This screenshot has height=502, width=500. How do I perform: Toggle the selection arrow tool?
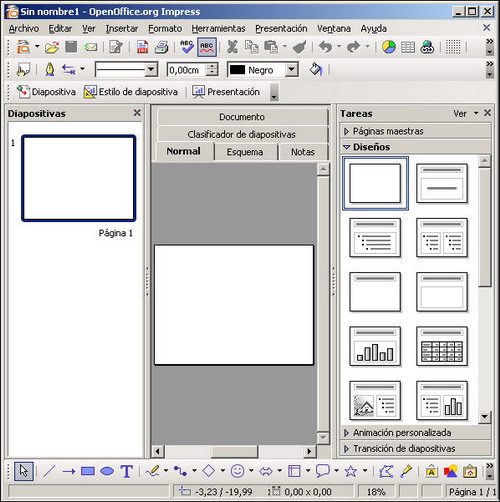[24, 471]
